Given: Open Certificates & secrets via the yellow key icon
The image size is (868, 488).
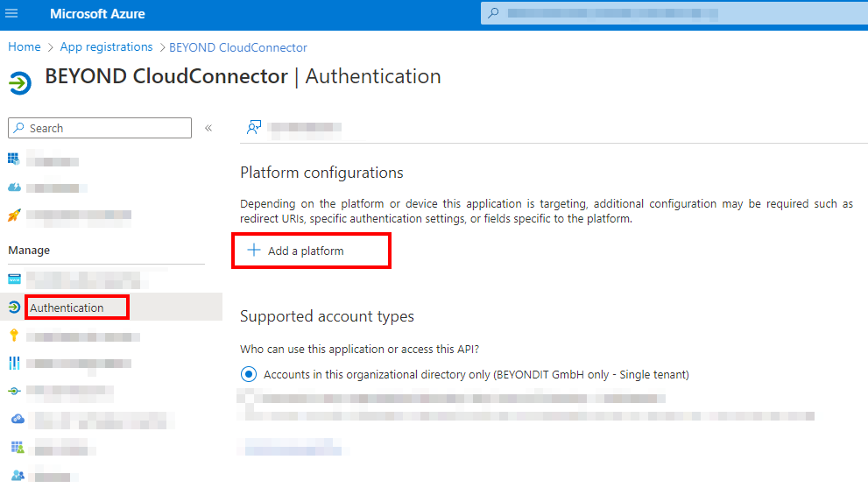Looking at the screenshot, I should pyautogui.click(x=14, y=336).
